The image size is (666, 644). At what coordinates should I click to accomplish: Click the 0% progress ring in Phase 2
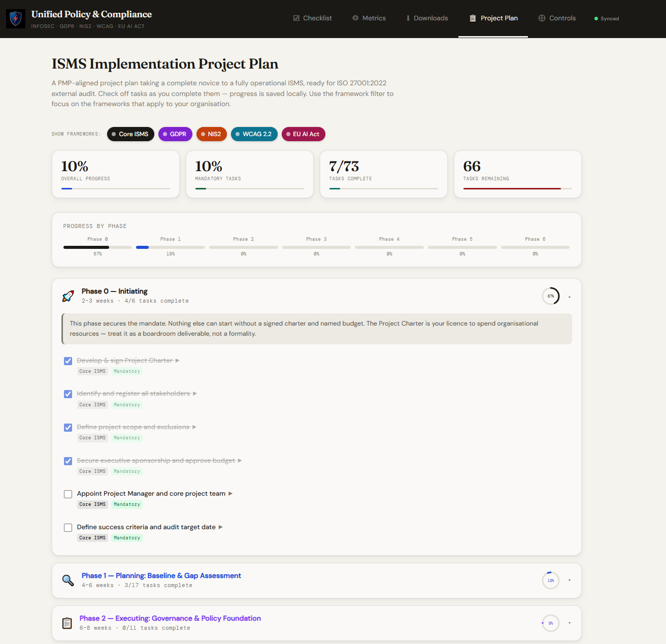tap(551, 623)
